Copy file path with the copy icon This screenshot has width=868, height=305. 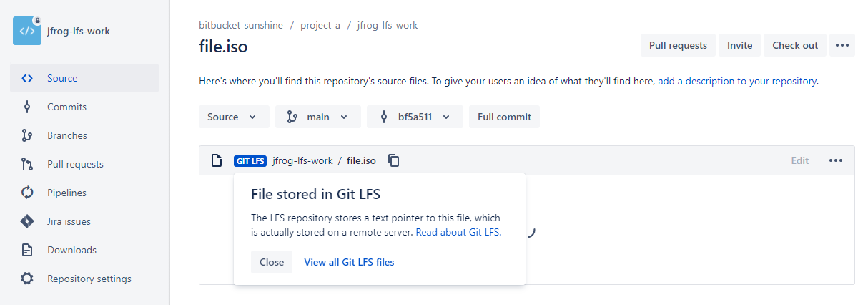click(393, 160)
